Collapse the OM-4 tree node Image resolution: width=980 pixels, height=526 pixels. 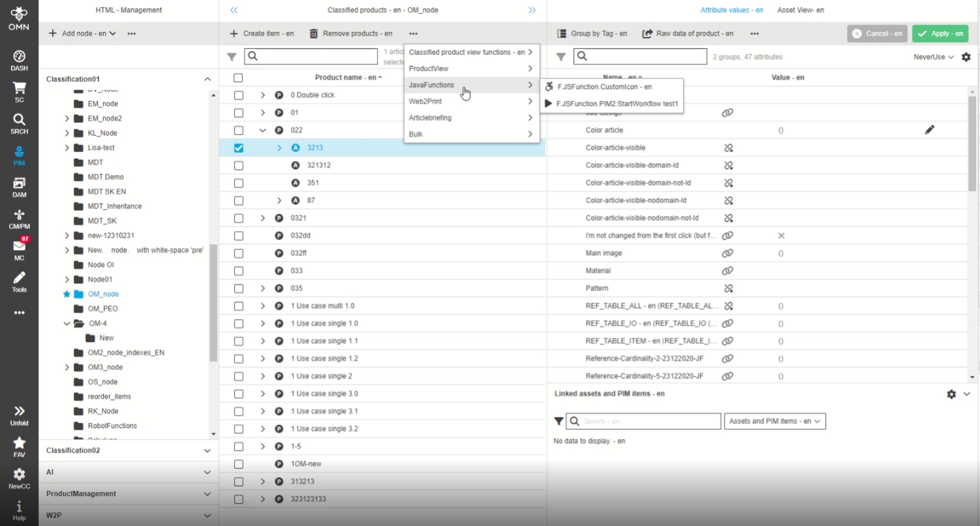pos(67,323)
